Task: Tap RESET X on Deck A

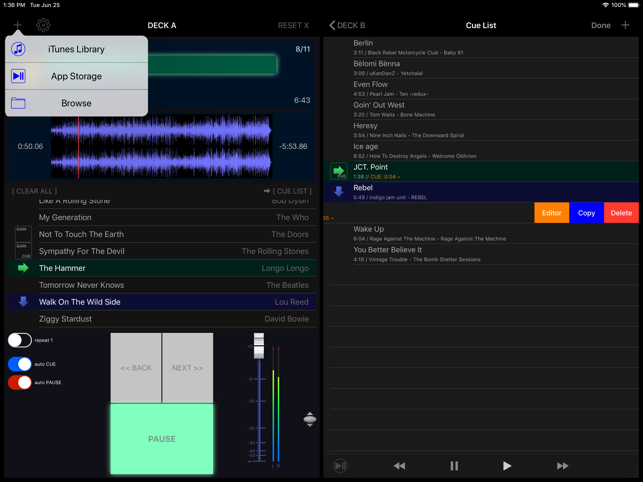Action: (293, 25)
